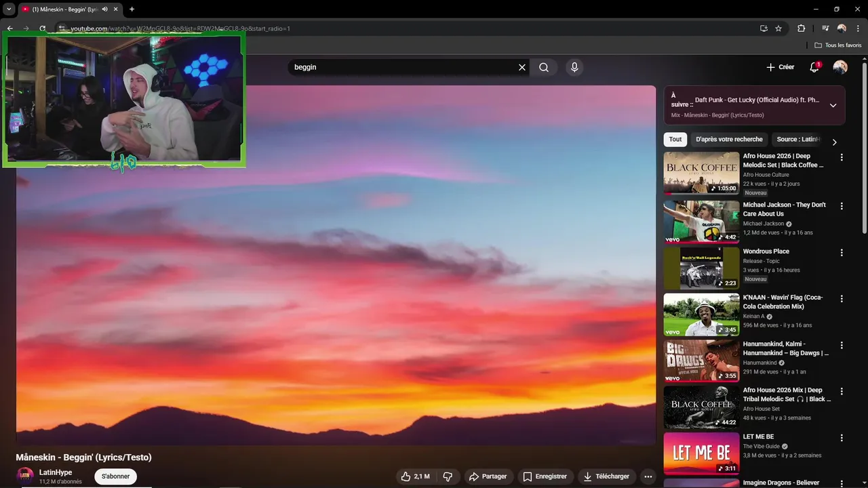Screen dimensions: 868x488
Task: Click 'Afro House Culture' channel name
Action: [x=766, y=175]
